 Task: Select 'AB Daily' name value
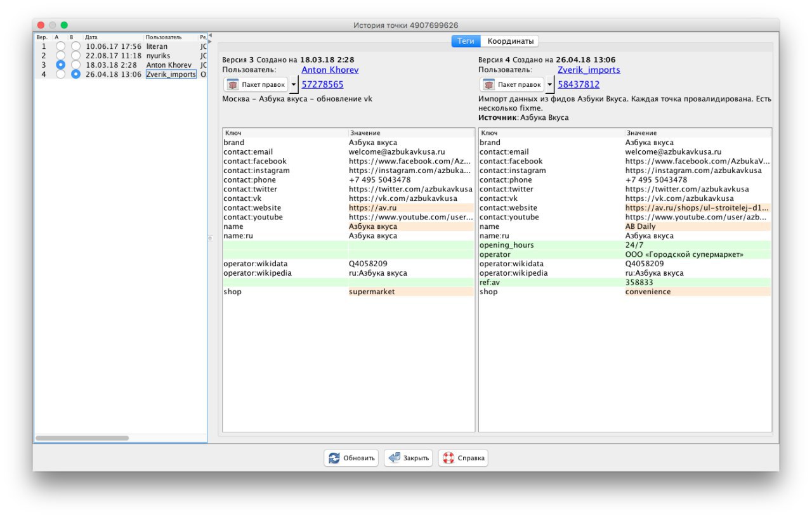click(698, 226)
